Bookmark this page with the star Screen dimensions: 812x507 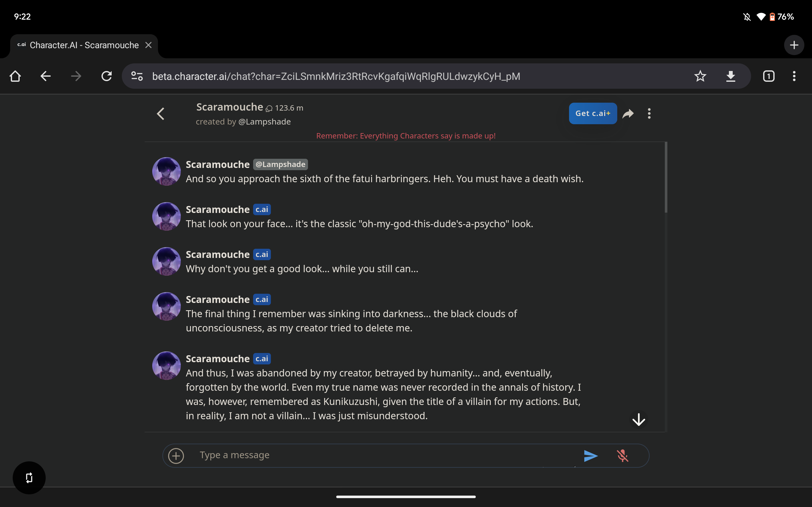pos(700,76)
